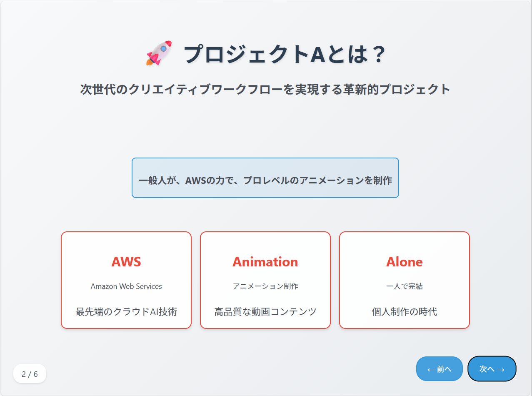This screenshot has width=532, height=396.
Task: Select the プロジェクトAとは？ slide title
Action: point(285,54)
